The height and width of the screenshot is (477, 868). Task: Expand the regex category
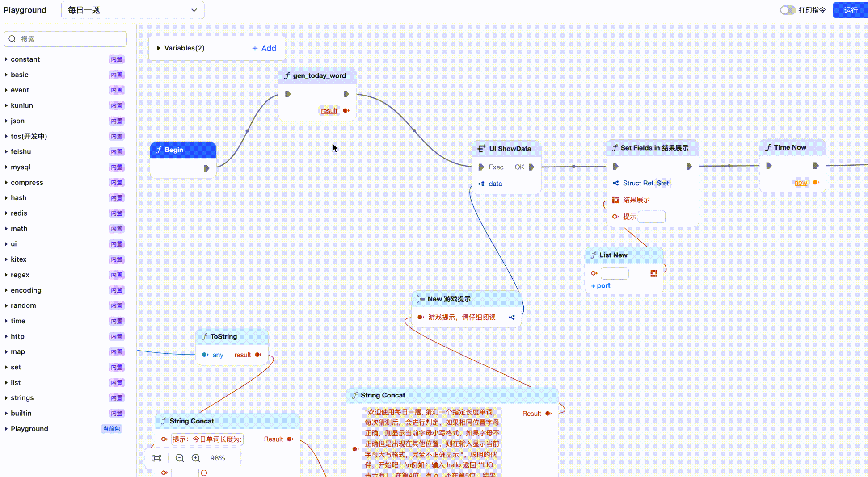[x=6, y=275]
